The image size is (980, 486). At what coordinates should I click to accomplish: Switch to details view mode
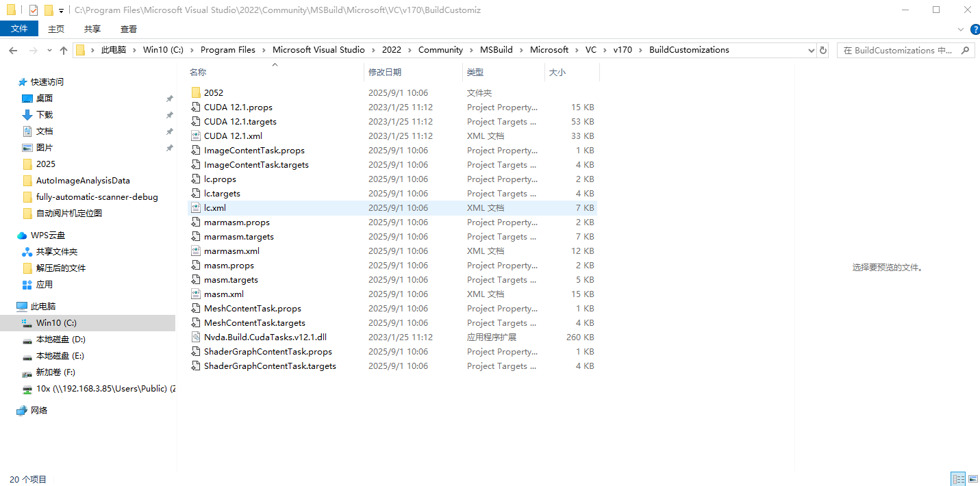957,479
